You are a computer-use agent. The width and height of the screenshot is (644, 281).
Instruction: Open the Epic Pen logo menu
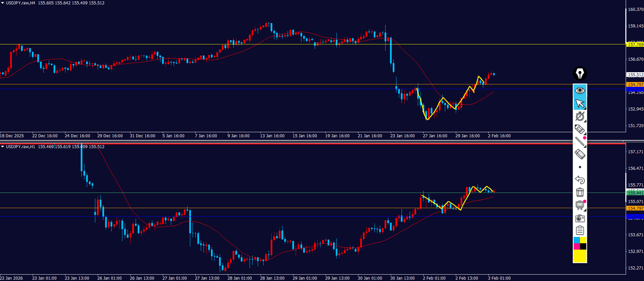click(x=580, y=74)
